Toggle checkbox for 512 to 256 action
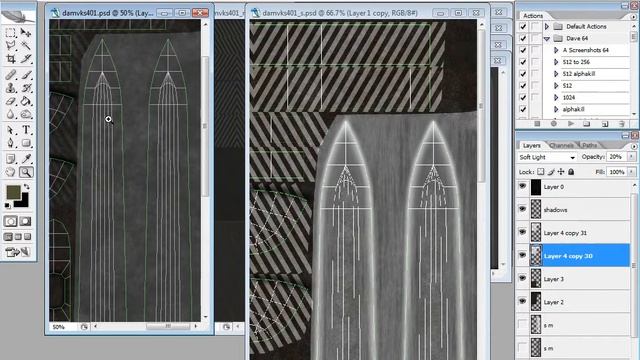The width and height of the screenshot is (640, 360). click(523, 62)
